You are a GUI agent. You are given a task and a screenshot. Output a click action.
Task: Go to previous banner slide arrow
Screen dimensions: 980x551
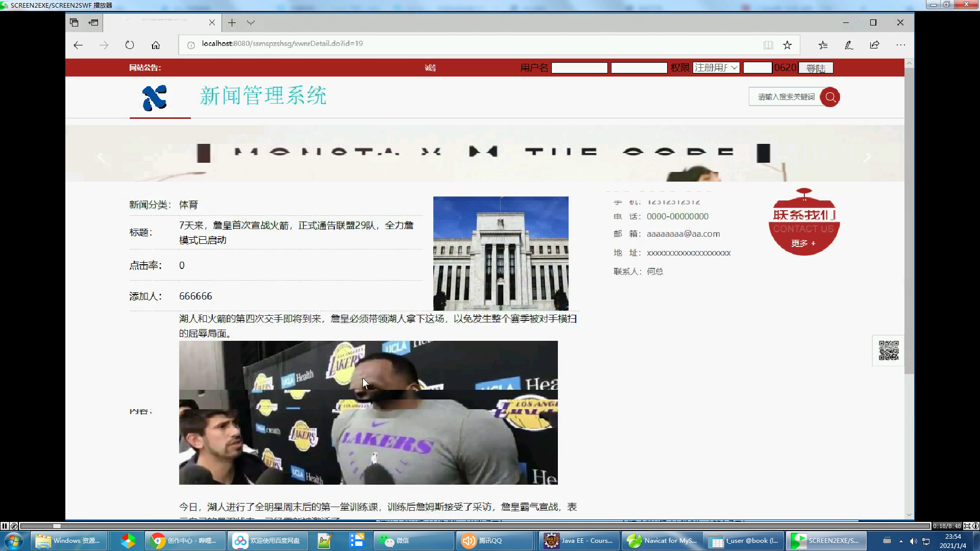[102, 158]
